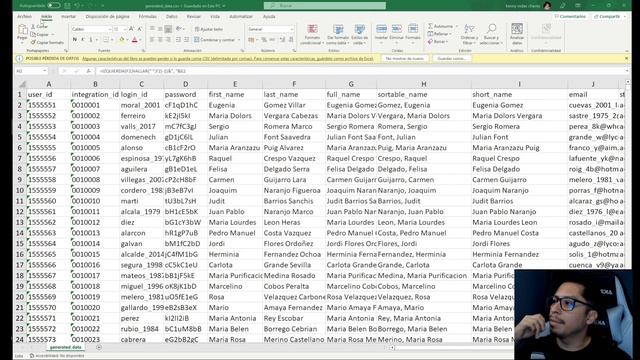Select cell with Gomez, Eugenia
This screenshot has height=360, width=640.
[424, 105]
